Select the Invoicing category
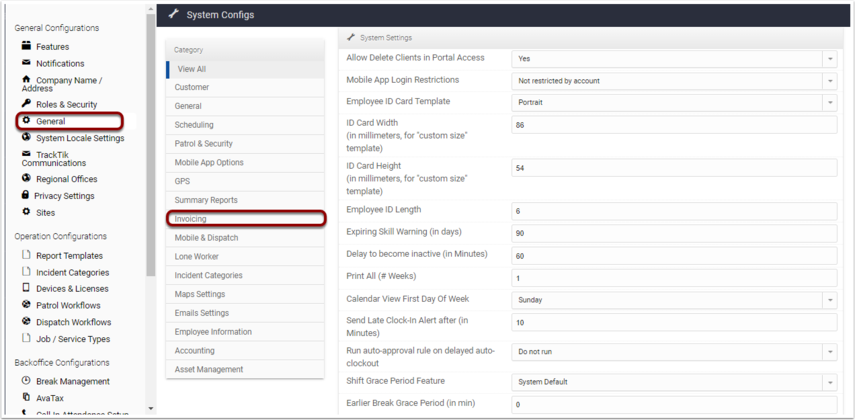 coord(245,219)
